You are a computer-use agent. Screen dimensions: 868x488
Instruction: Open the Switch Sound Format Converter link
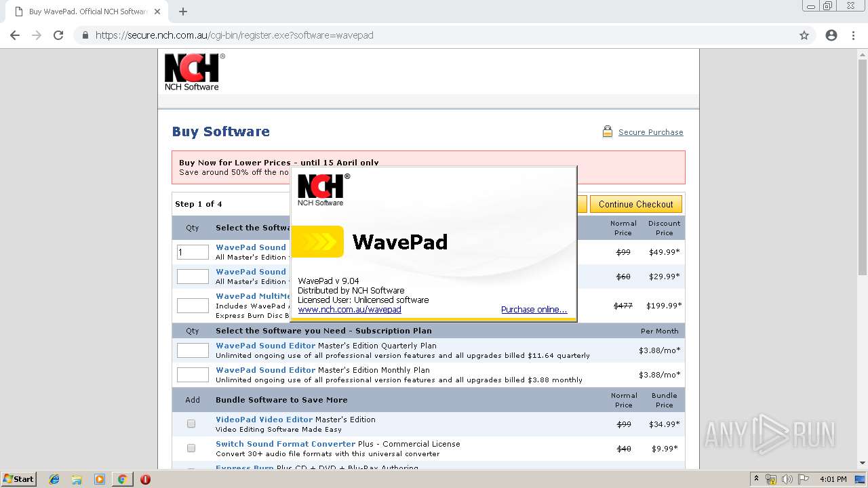[x=285, y=444]
